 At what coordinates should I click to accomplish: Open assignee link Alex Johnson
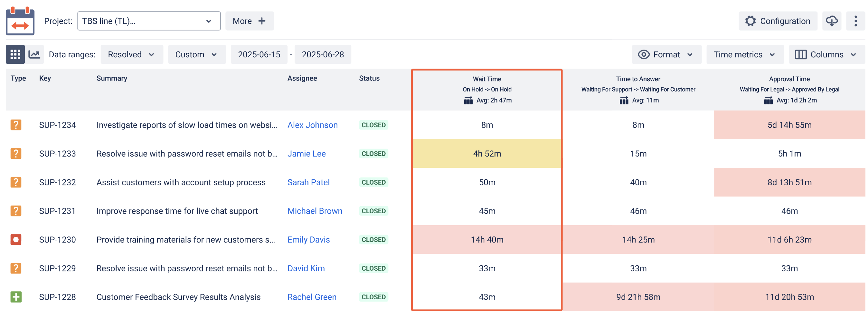[312, 125]
